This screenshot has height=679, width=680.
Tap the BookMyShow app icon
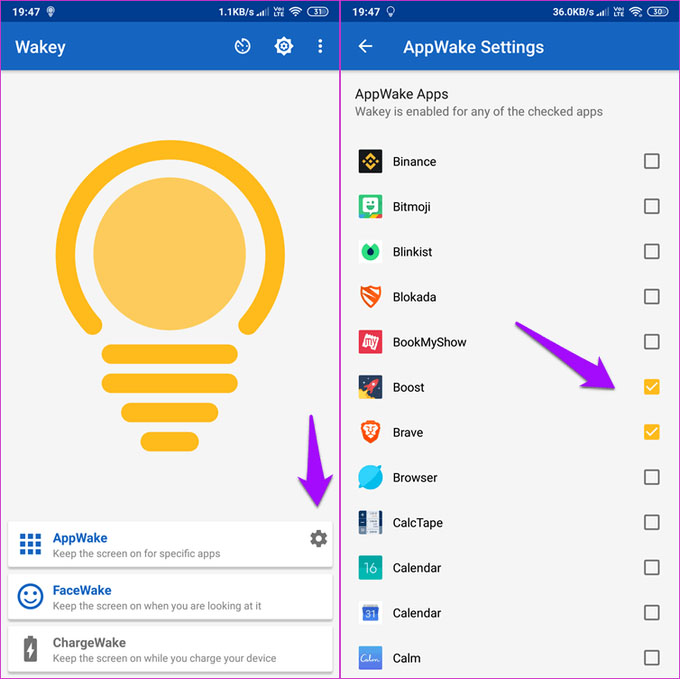point(370,342)
